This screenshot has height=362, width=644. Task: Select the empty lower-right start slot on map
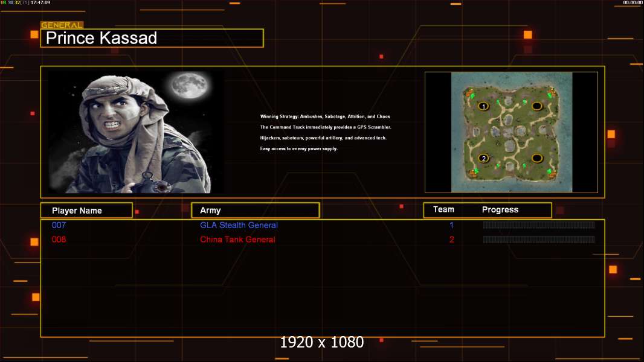(537, 158)
